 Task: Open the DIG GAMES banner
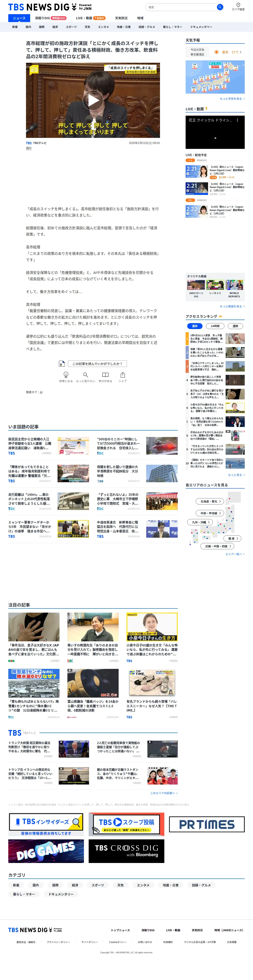point(46,851)
